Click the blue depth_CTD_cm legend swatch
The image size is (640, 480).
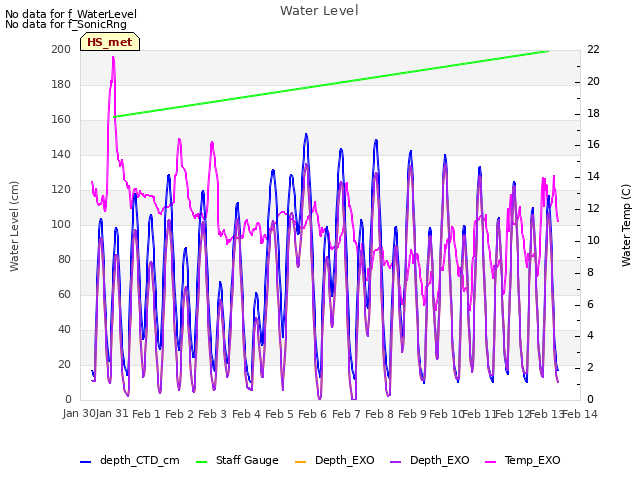pyautogui.click(x=85, y=462)
